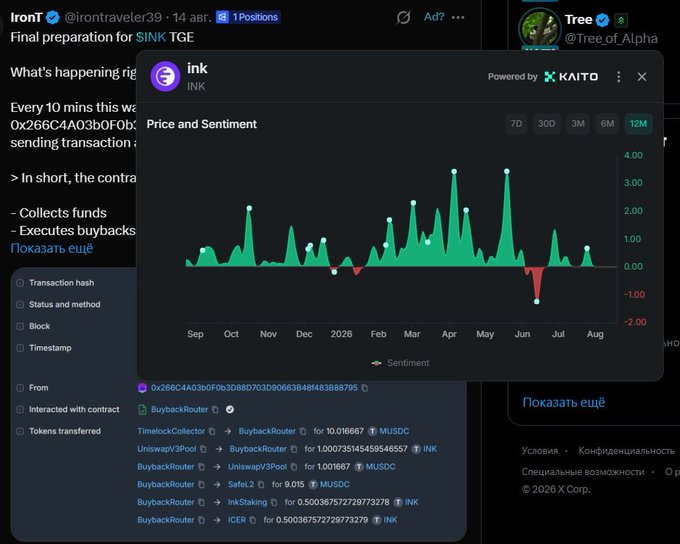Click the avatar icon before the From address
The height and width of the screenshot is (544, 680).
(x=142, y=388)
